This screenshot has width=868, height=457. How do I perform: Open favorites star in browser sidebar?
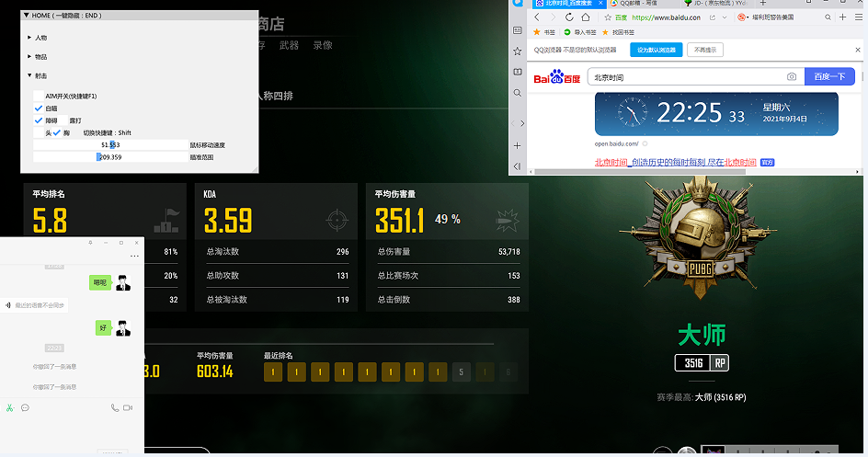[x=517, y=51]
